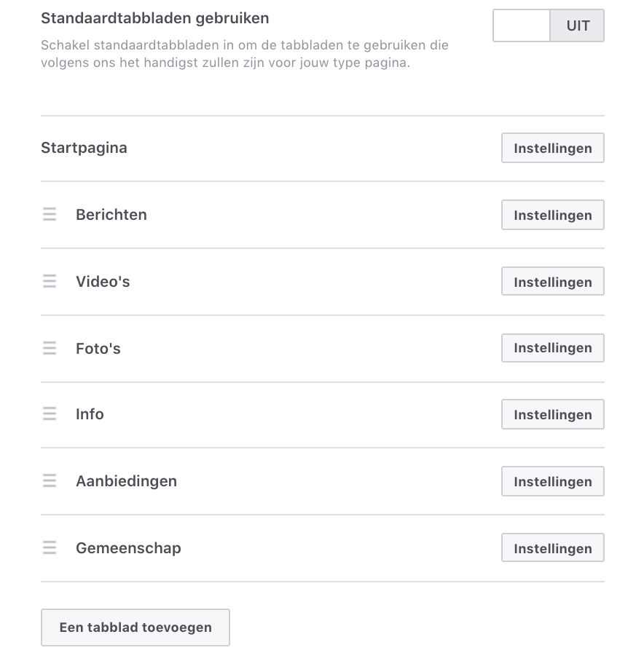The width and height of the screenshot is (644, 661).
Task: Click the Info tab name
Action: pos(90,413)
